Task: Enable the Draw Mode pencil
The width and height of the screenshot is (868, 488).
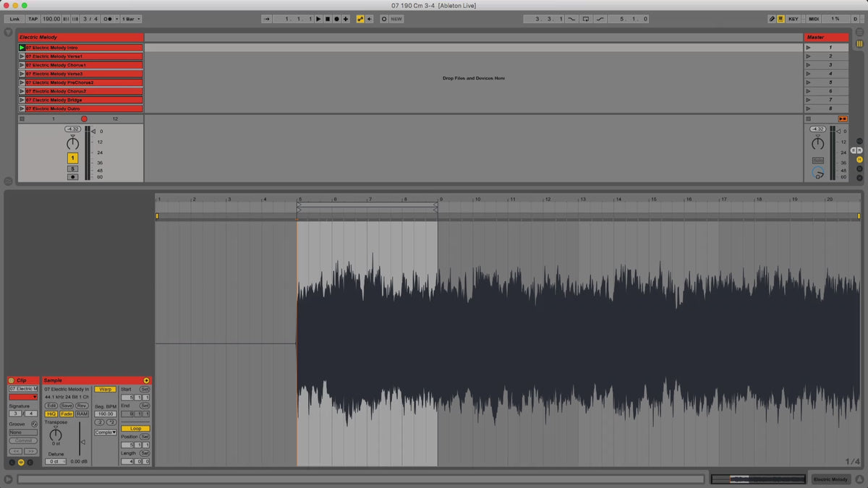Action: [x=770, y=19]
